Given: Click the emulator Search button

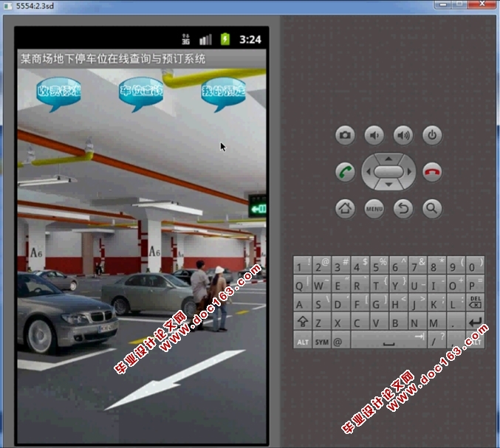Looking at the screenshot, I should click(432, 209).
